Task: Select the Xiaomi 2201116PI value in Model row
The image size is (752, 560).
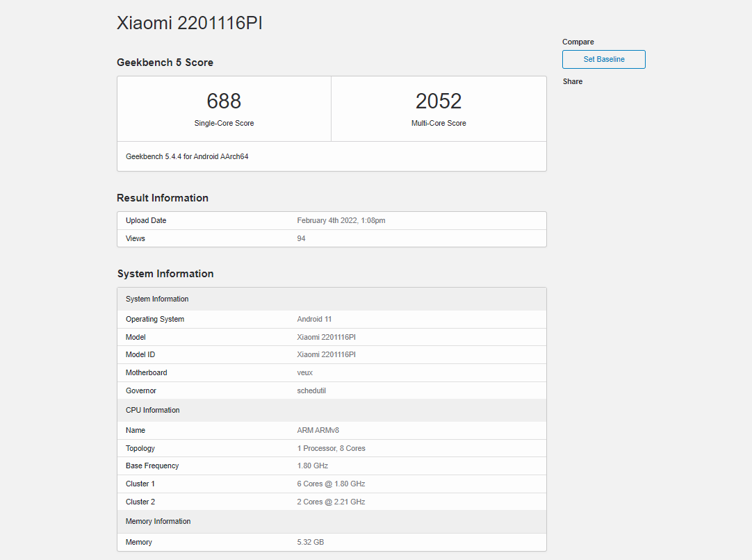Action: click(x=326, y=337)
